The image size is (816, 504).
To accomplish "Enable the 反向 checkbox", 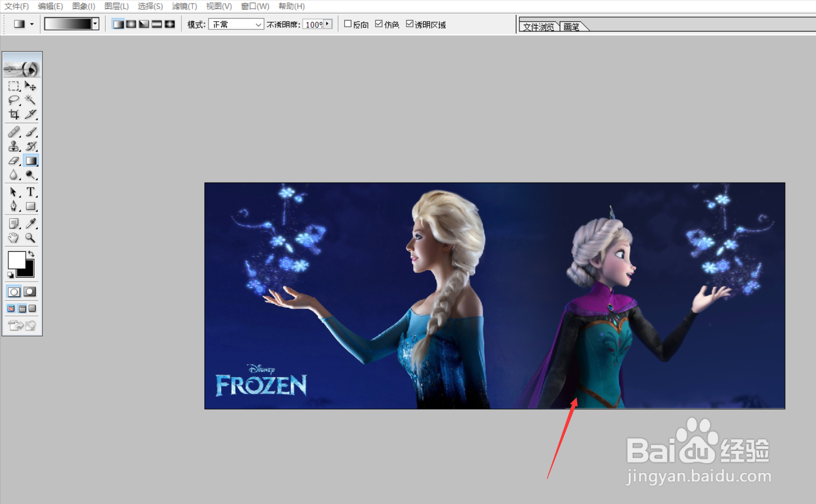I will (x=348, y=24).
